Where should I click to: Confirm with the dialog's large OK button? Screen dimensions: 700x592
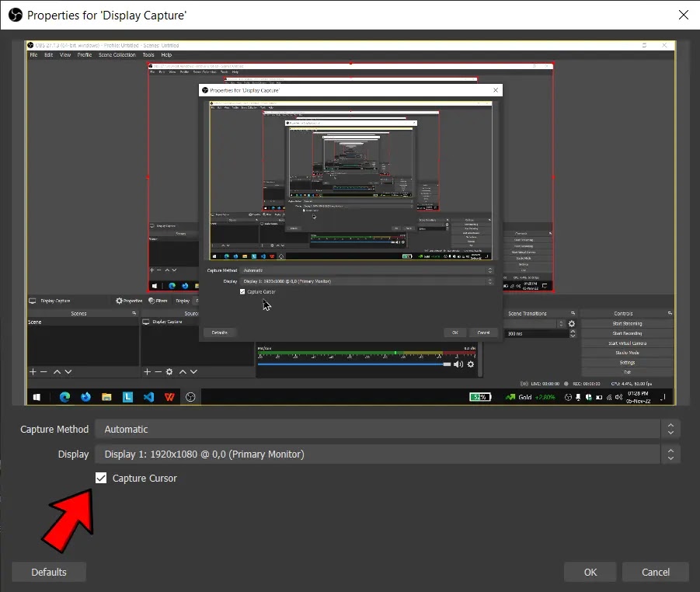click(x=590, y=572)
